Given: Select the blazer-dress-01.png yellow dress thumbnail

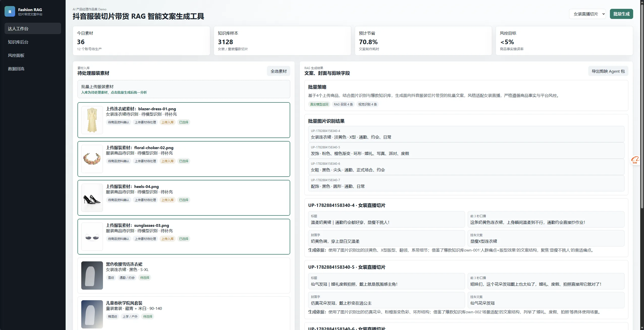Looking at the screenshot, I should click(x=92, y=120).
